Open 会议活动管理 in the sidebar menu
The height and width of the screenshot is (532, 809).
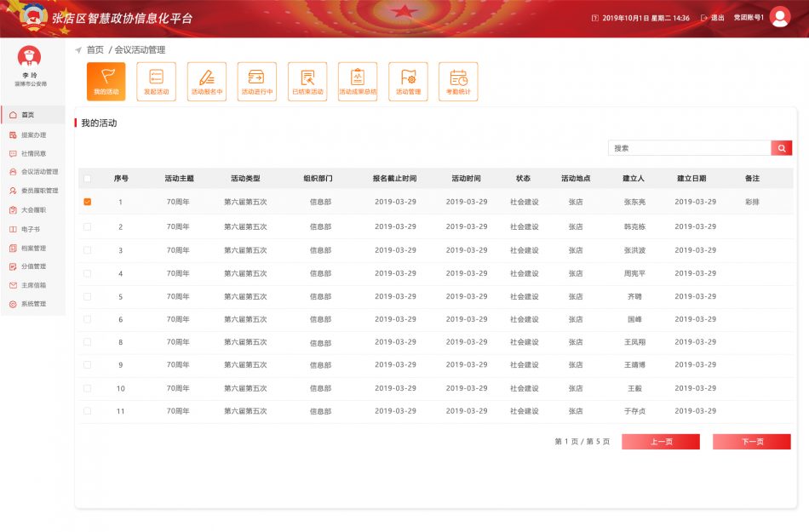[37, 171]
